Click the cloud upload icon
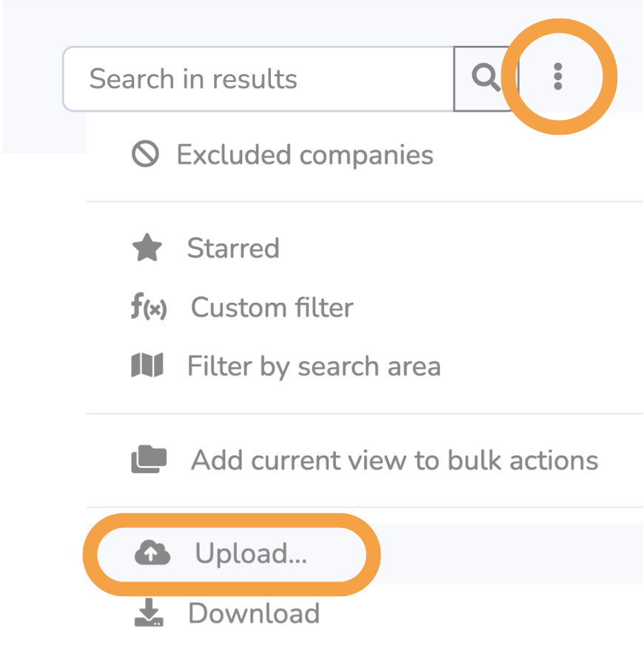Viewport: 644px width, 651px height. click(152, 552)
